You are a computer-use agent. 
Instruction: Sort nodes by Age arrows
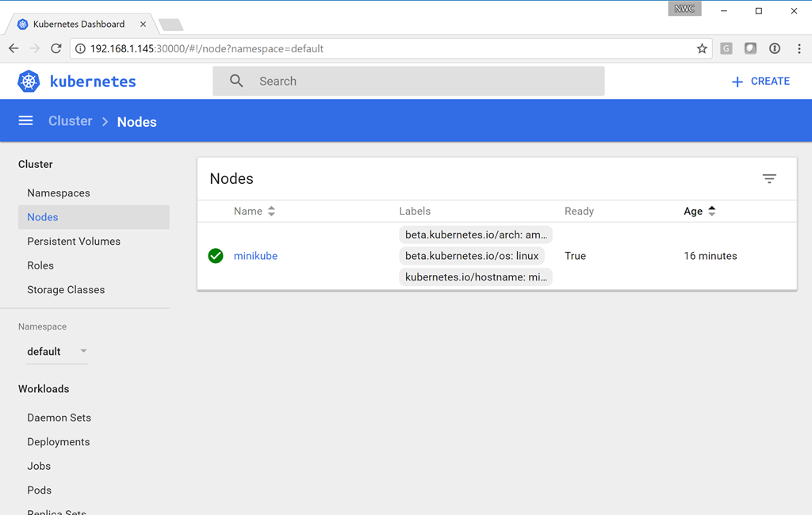pos(712,212)
